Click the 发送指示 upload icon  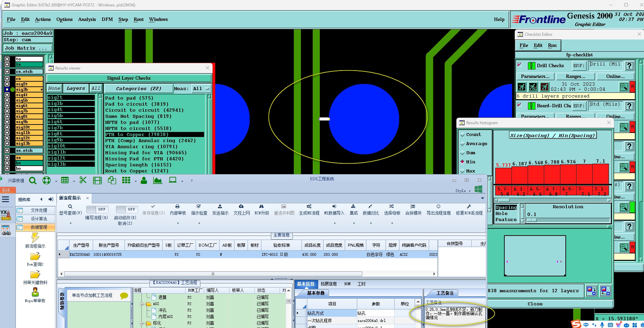click(220, 206)
